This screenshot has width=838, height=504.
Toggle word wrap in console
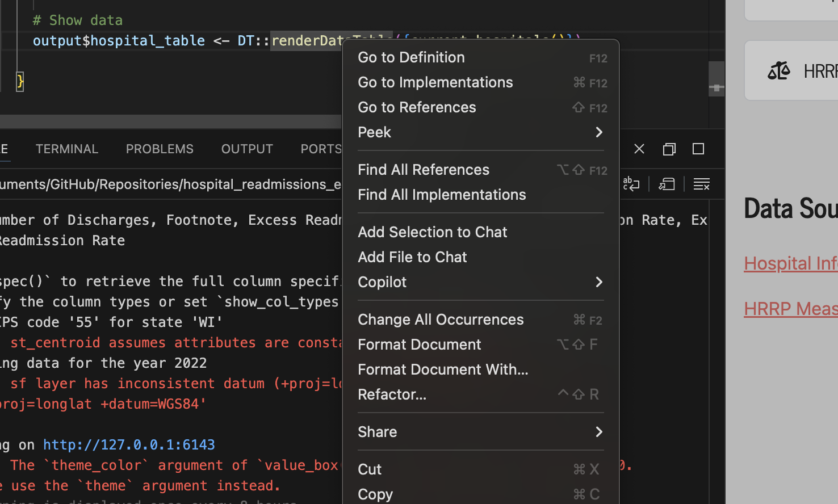(631, 184)
